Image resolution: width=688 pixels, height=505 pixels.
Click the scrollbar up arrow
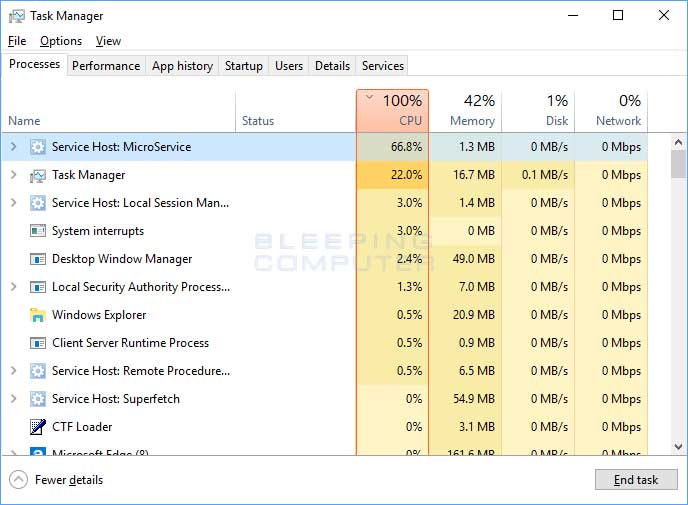(x=678, y=142)
